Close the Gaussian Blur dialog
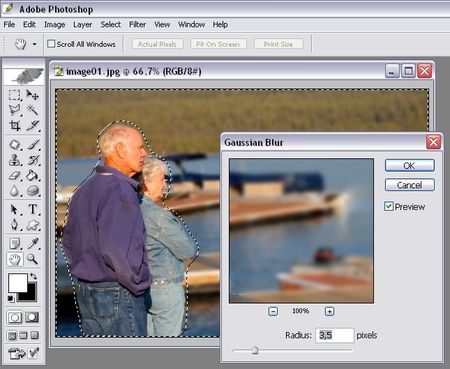This screenshot has width=450, height=369. pos(434,142)
